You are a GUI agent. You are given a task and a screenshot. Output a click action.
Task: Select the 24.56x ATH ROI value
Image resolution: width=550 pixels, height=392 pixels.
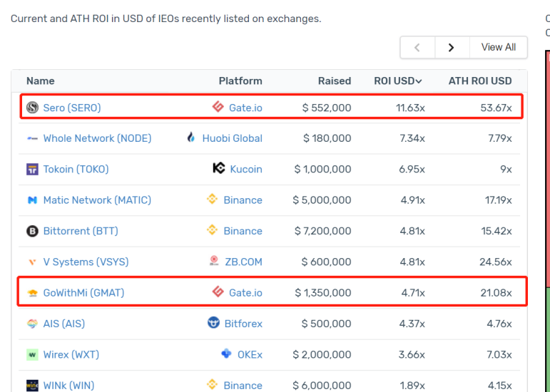496,262
